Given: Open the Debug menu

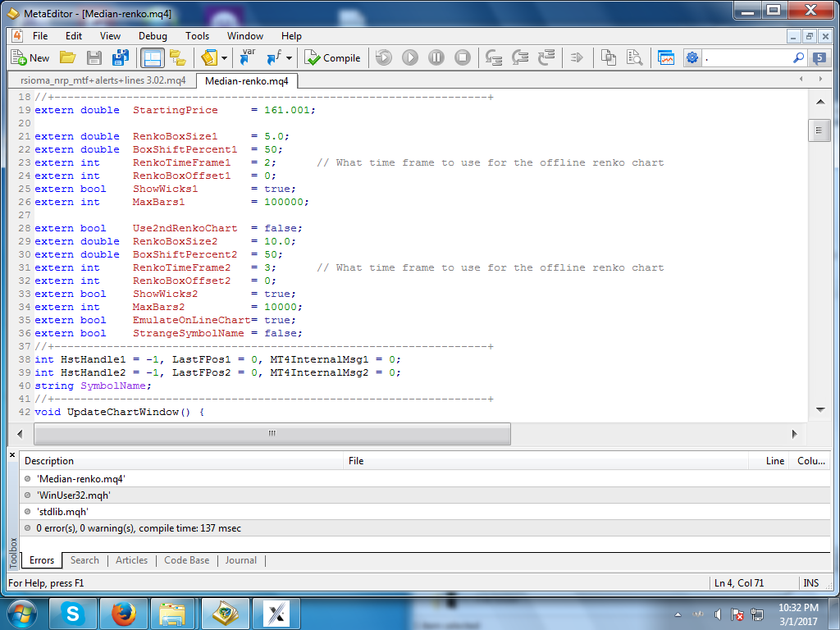Looking at the screenshot, I should (153, 36).
